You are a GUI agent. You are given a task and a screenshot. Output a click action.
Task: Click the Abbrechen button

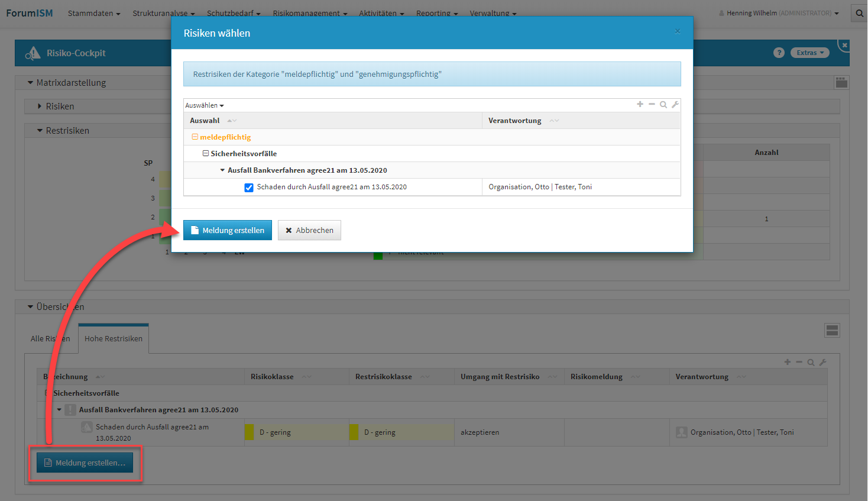[x=309, y=230]
